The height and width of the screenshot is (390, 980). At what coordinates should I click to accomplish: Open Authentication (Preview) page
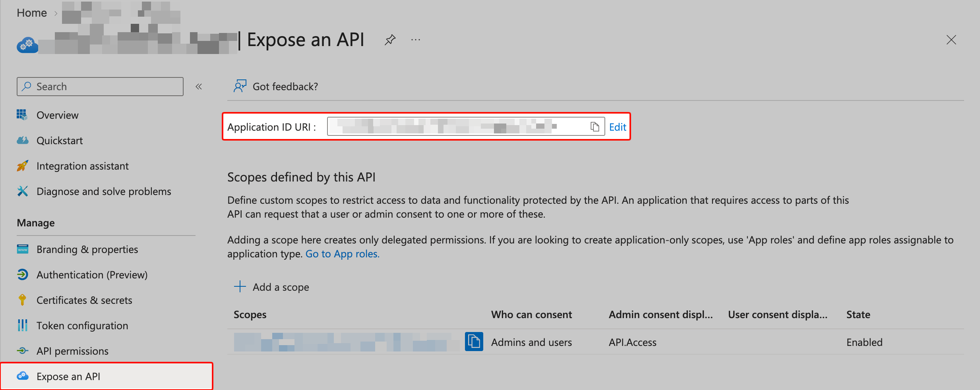click(x=92, y=275)
